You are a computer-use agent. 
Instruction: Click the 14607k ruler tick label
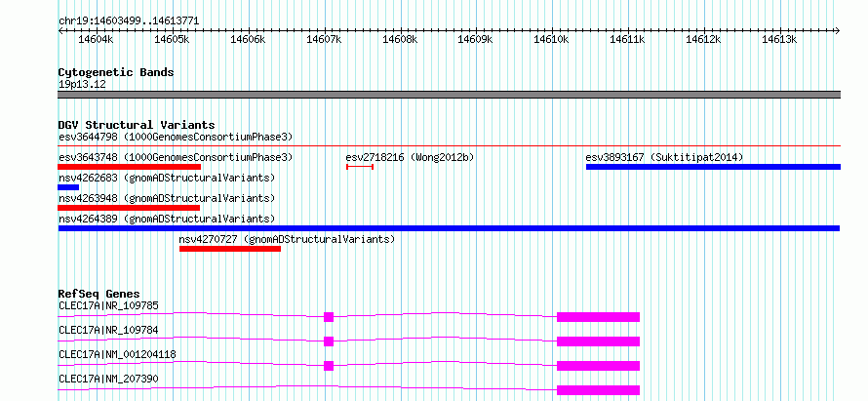click(324, 39)
